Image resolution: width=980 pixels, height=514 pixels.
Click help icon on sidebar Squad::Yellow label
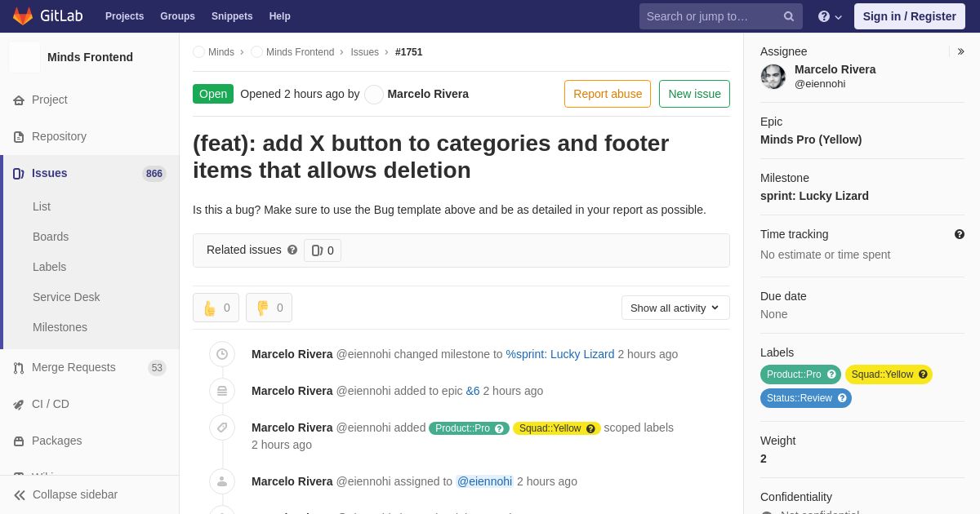tap(923, 374)
